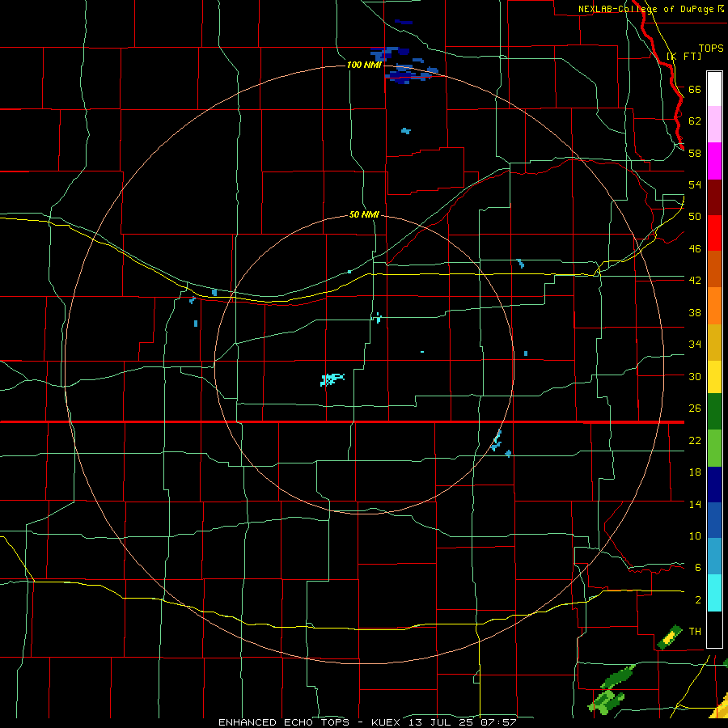The height and width of the screenshot is (728, 728).
Task: Click the dark blue echo cluster near 100 NMI label
Action: pos(404,65)
